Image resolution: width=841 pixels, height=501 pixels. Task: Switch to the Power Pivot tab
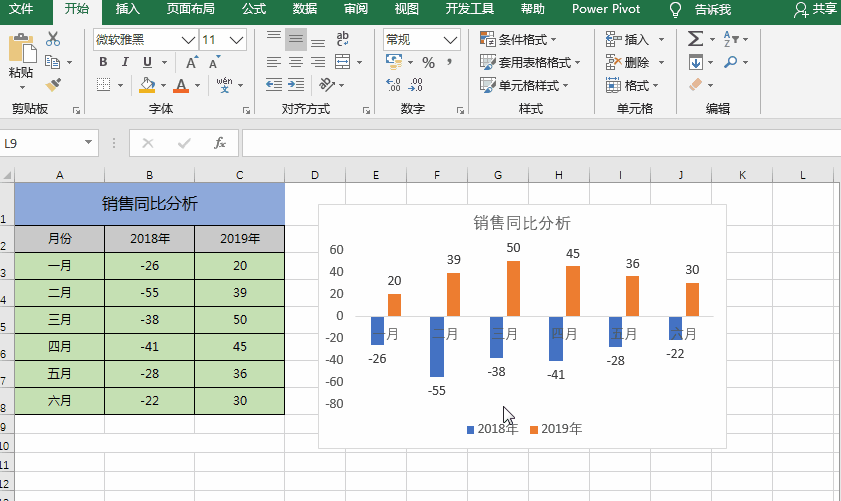click(x=606, y=9)
